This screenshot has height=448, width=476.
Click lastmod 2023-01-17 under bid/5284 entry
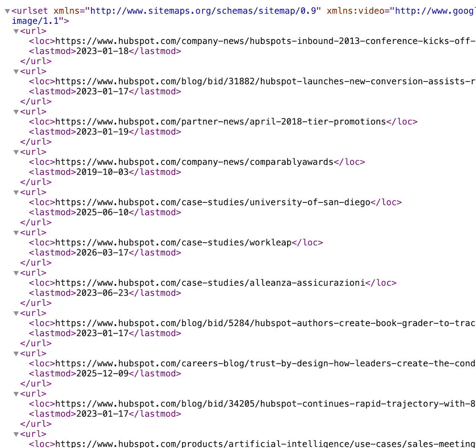102,333
